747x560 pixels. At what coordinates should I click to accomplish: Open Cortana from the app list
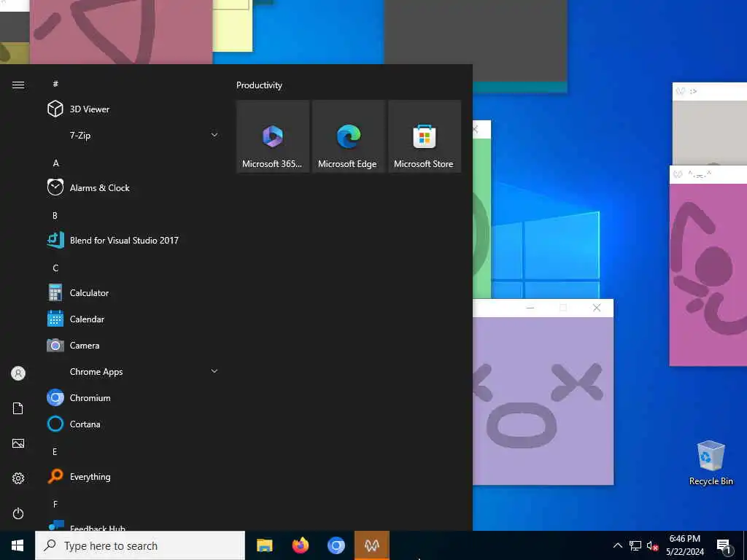point(133,424)
